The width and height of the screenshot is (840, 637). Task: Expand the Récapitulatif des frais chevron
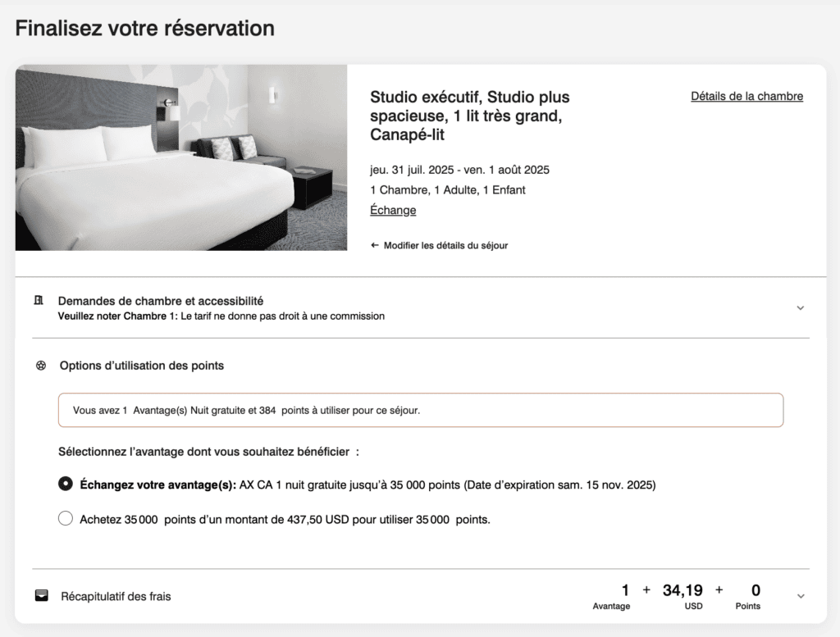[801, 596]
